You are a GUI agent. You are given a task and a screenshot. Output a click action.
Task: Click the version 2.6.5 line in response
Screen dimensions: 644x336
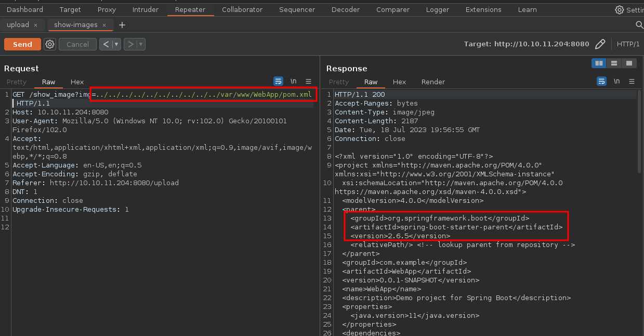point(400,236)
